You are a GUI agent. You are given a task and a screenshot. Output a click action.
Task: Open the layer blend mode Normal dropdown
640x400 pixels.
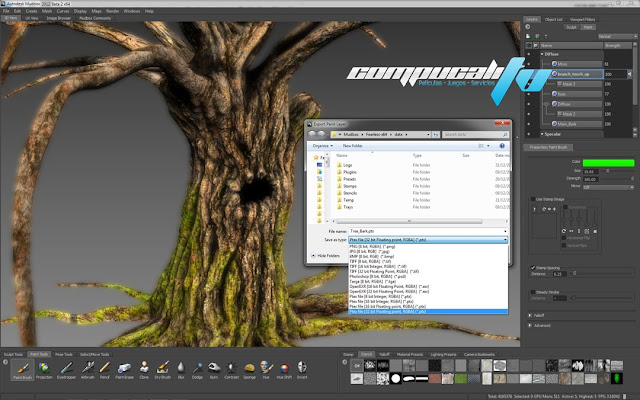617,36
